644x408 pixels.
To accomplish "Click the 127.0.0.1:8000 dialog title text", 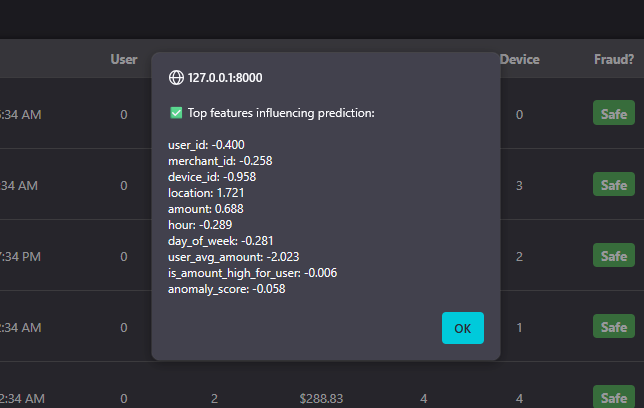I will (225, 77).
